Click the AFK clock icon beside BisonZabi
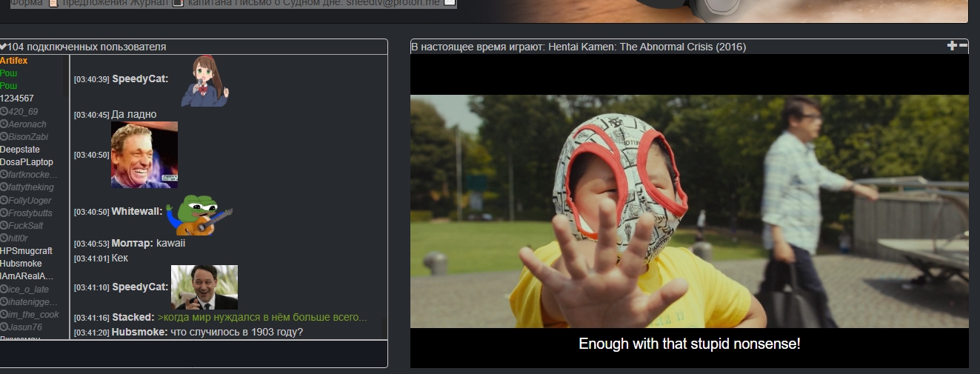 4,137
